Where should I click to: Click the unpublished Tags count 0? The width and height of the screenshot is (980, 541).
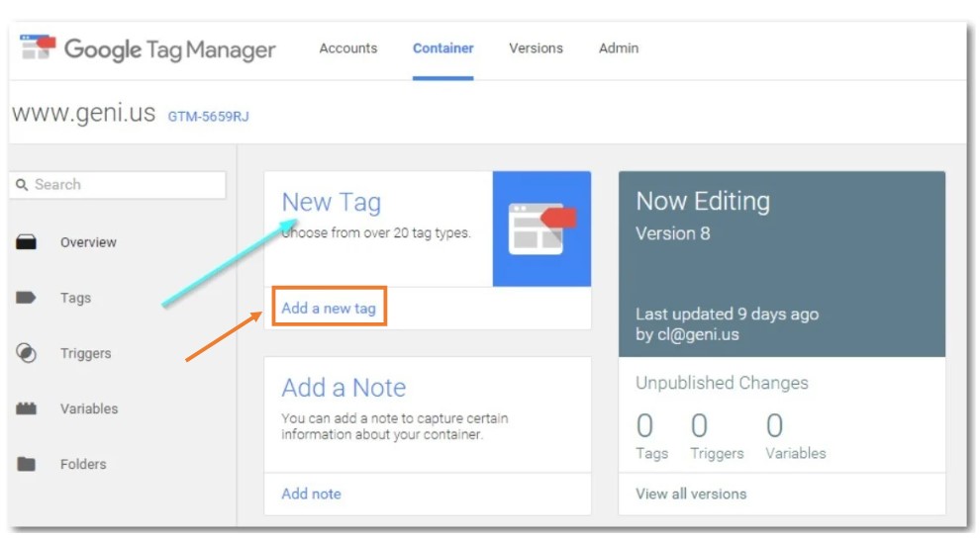point(645,426)
